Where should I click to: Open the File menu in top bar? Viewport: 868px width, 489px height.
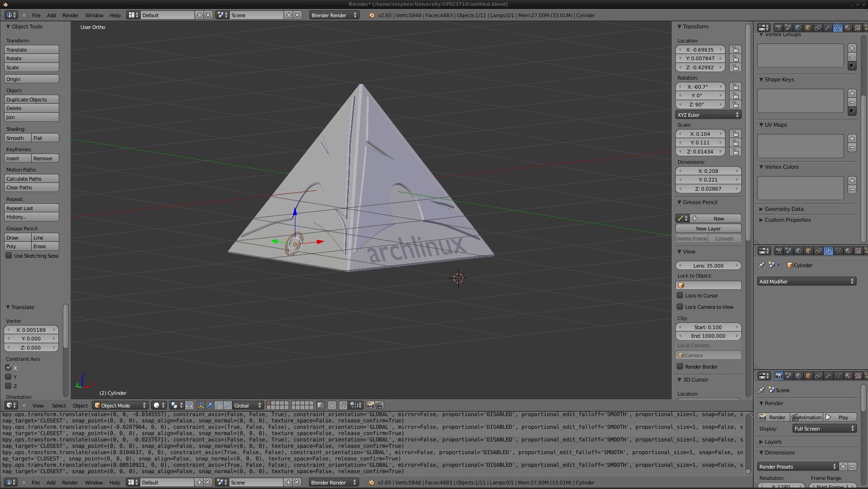[x=36, y=15]
